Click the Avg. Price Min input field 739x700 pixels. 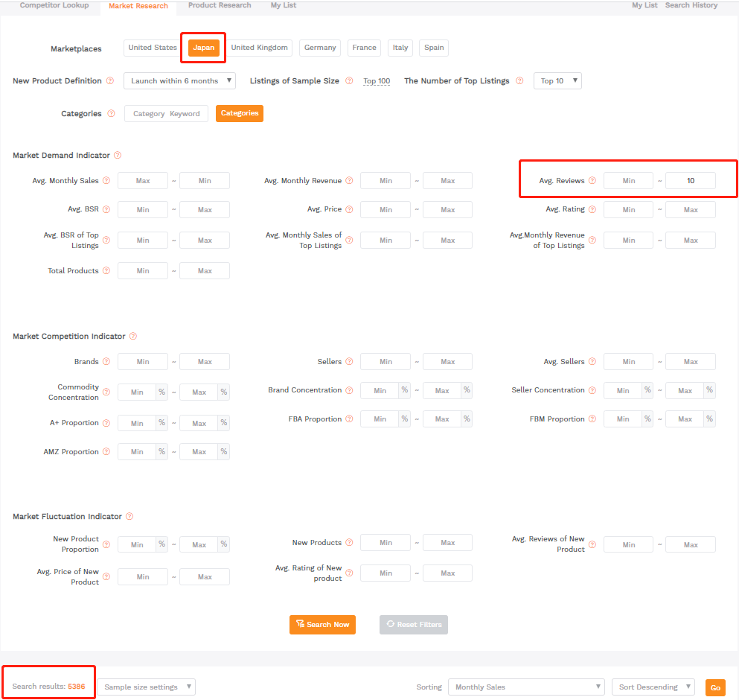(386, 210)
